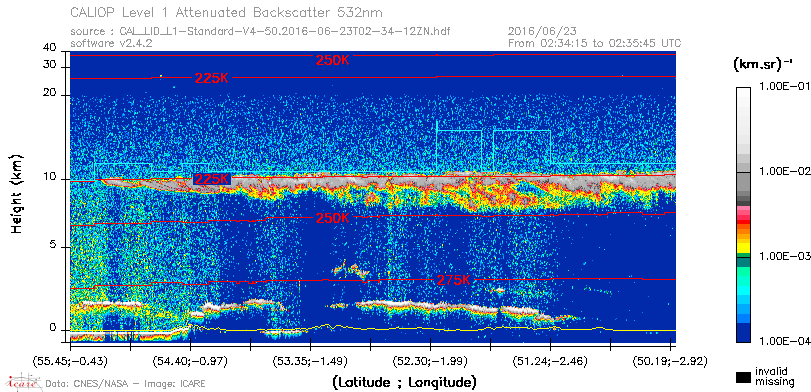
Task: Click the 'Height (km)' axis label
Action: click(x=17, y=193)
